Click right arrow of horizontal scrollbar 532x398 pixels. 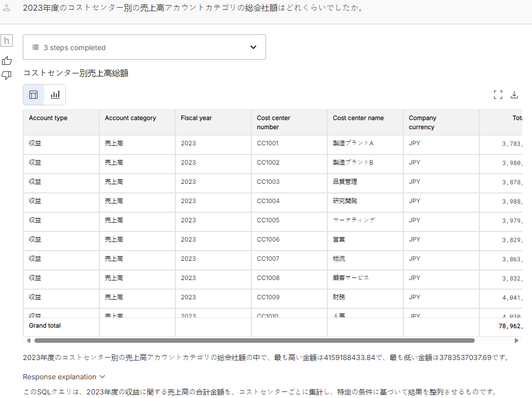[516, 341]
